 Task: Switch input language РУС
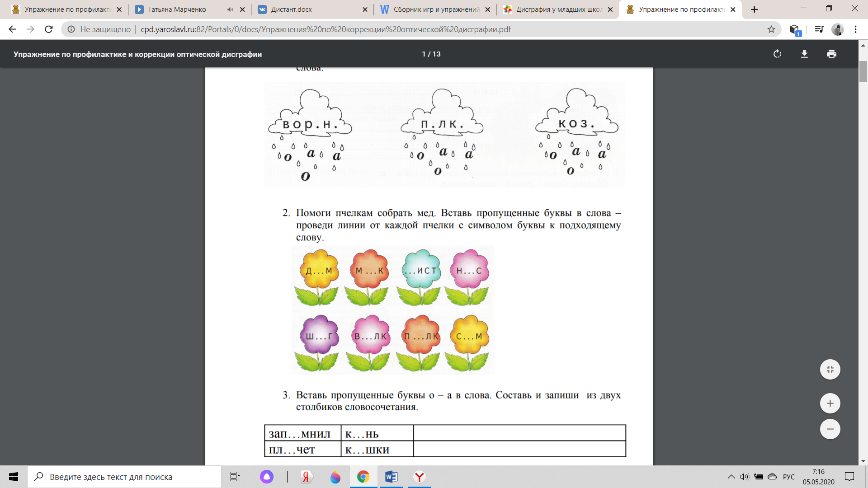788,477
